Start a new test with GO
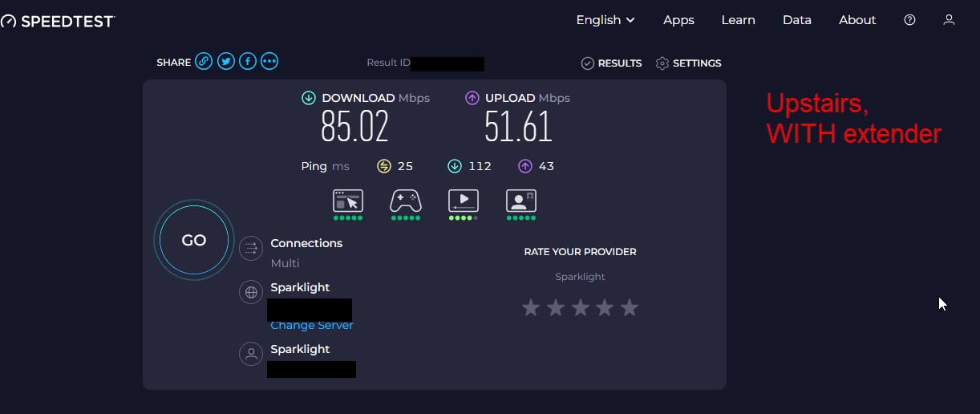The width and height of the screenshot is (980, 414). pos(194,240)
